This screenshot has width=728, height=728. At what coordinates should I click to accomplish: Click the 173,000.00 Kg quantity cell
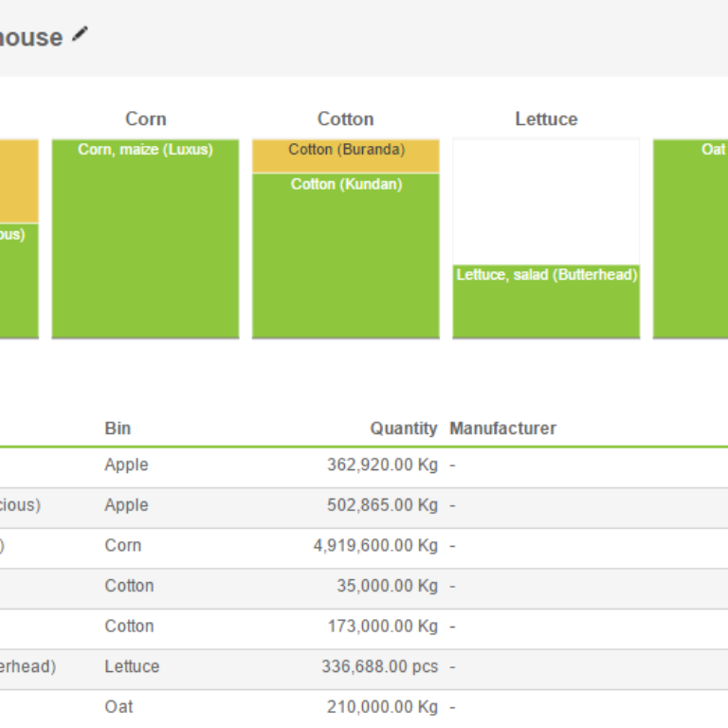point(383,627)
